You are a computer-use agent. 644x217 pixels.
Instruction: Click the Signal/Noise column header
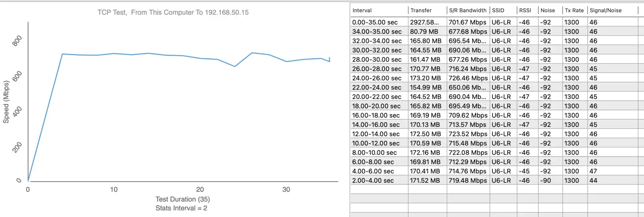(606, 11)
